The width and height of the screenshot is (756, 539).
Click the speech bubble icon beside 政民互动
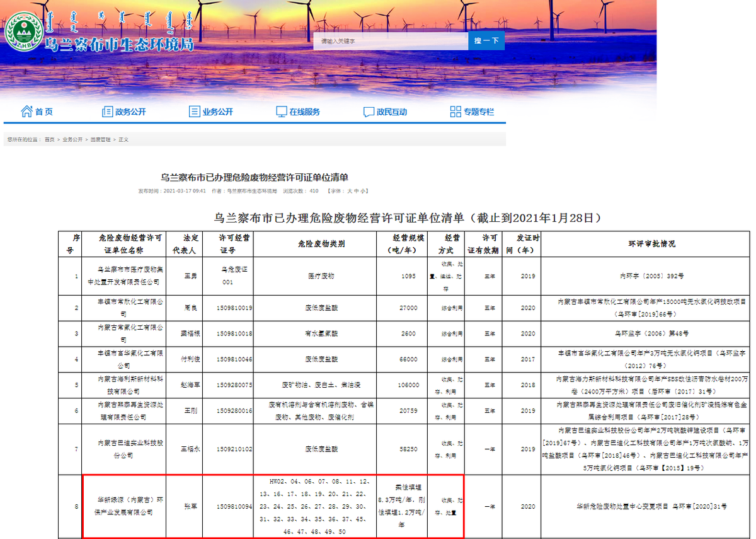(x=369, y=110)
